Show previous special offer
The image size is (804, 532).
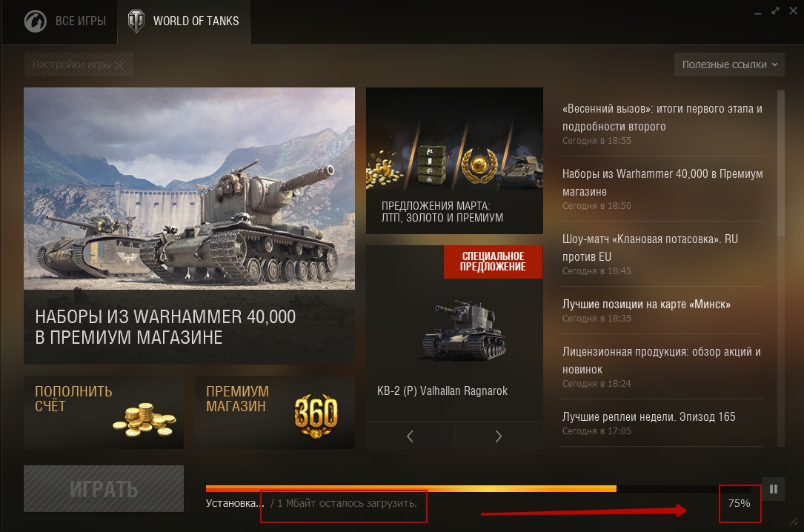coord(410,436)
